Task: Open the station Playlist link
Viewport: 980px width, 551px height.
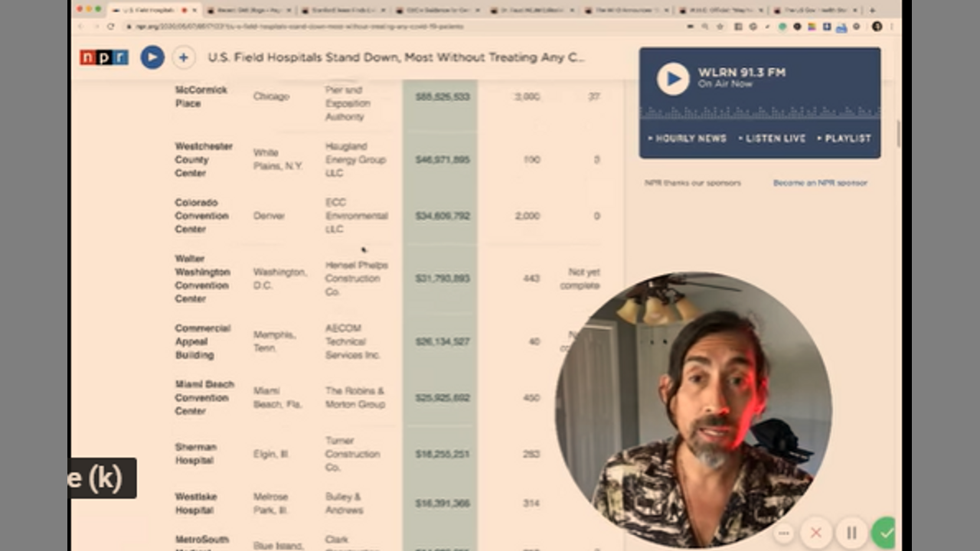Action: click(844, 139)
